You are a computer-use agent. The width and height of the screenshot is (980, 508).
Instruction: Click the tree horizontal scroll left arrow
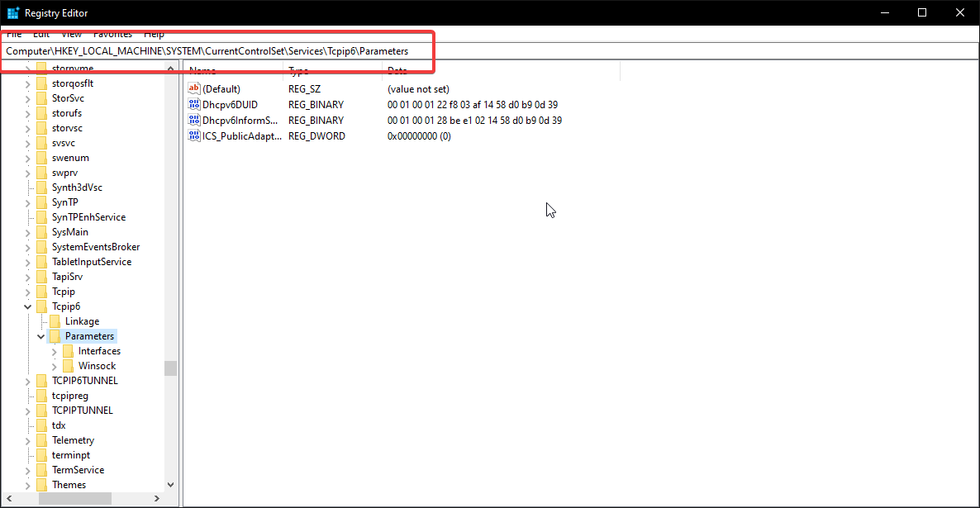[x=9, y=499]
